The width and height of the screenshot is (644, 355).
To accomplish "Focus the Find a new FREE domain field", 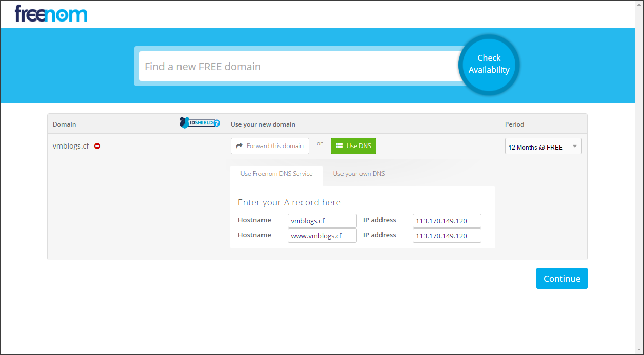I will (x=297, y=67).
